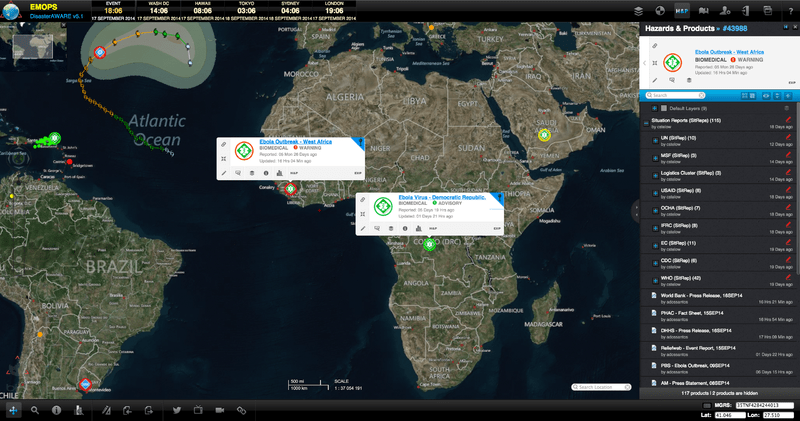Click the Search Location field on map

coord(604,387)
